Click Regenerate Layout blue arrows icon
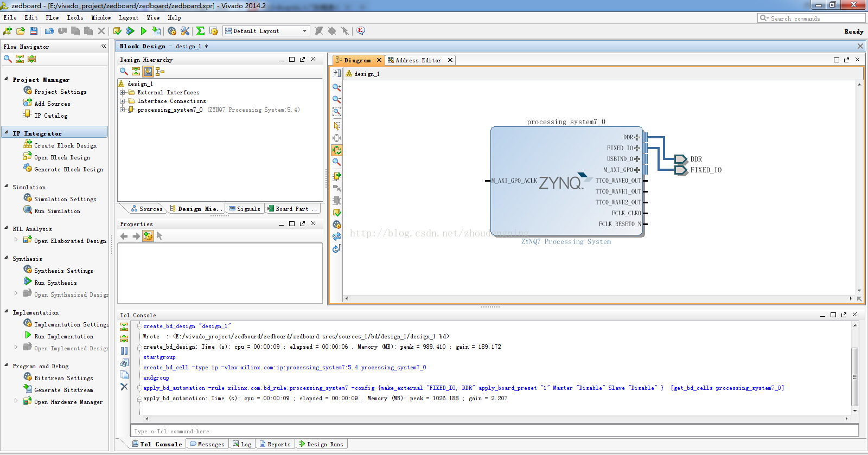The image size is (868, 455). click(x=337, y=236)
